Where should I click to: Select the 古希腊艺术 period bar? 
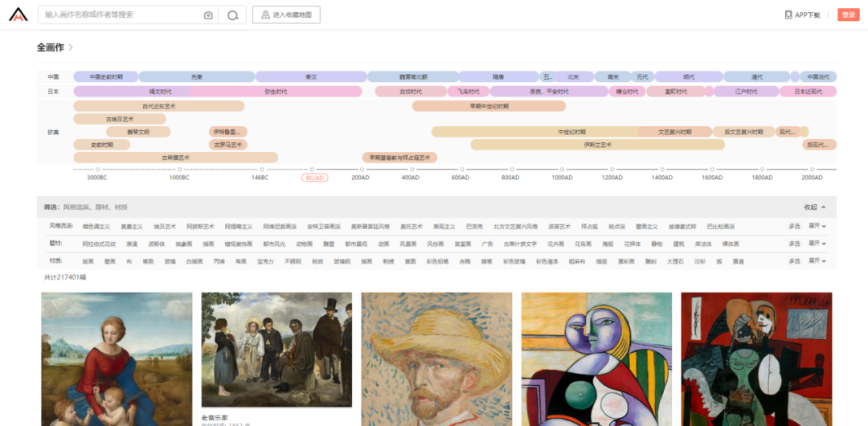pyautogui.click(x=175, y=158)
